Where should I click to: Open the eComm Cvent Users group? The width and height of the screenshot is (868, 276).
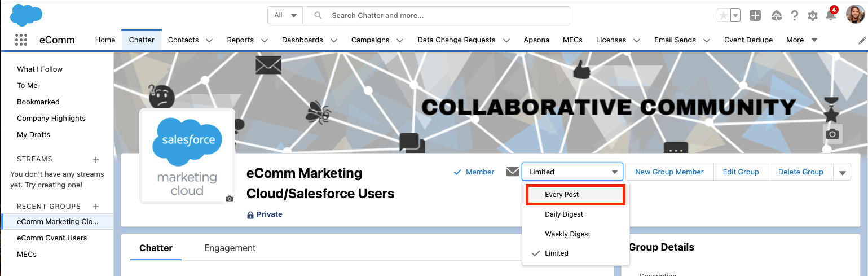point(52,238)
